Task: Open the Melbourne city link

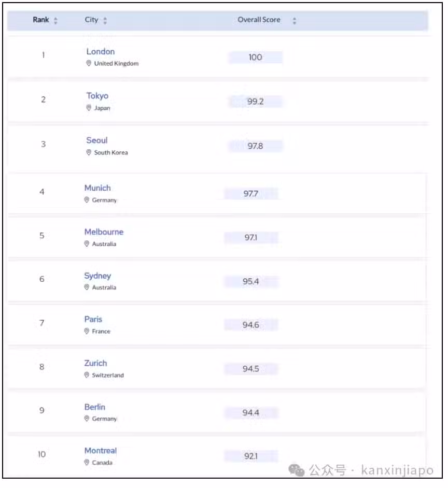Action: tap(104, 232)
